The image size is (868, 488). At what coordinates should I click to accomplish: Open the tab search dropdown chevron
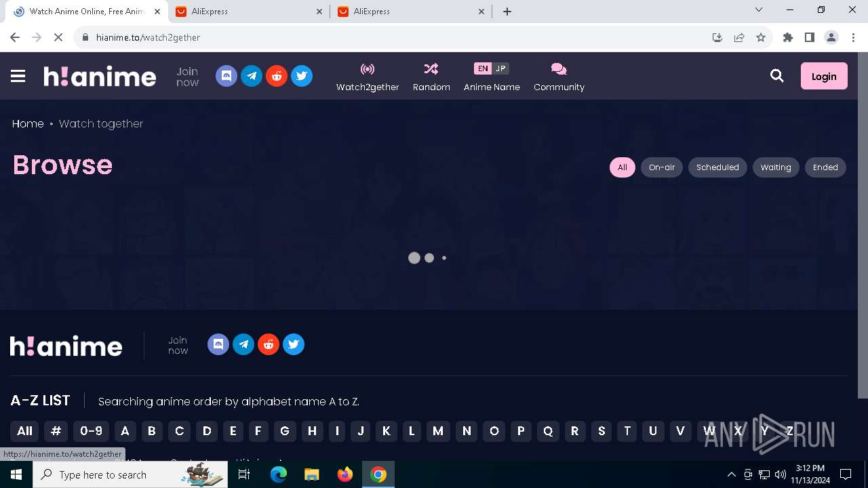coord(759,10)
